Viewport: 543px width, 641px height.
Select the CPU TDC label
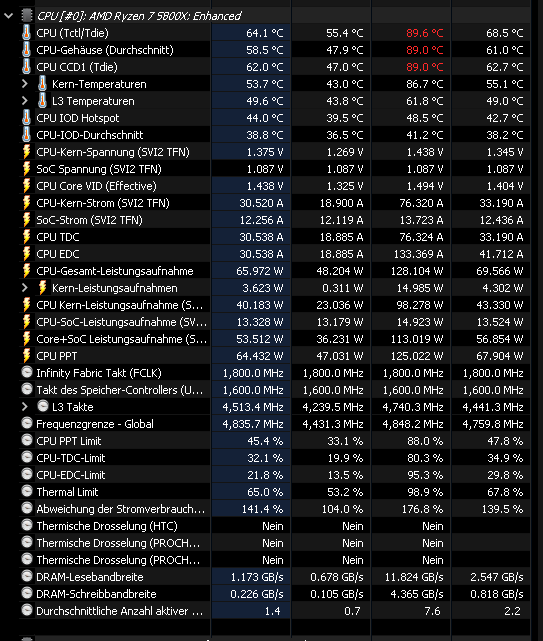[58, 237]
